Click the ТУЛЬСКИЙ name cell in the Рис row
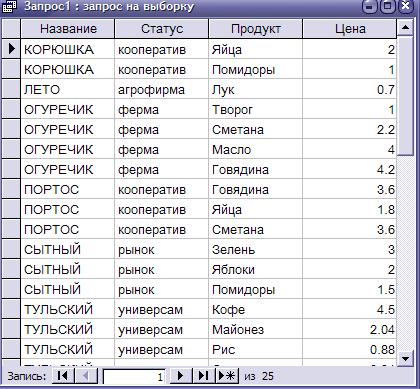 pyautogui.click(x=68, y=349)
